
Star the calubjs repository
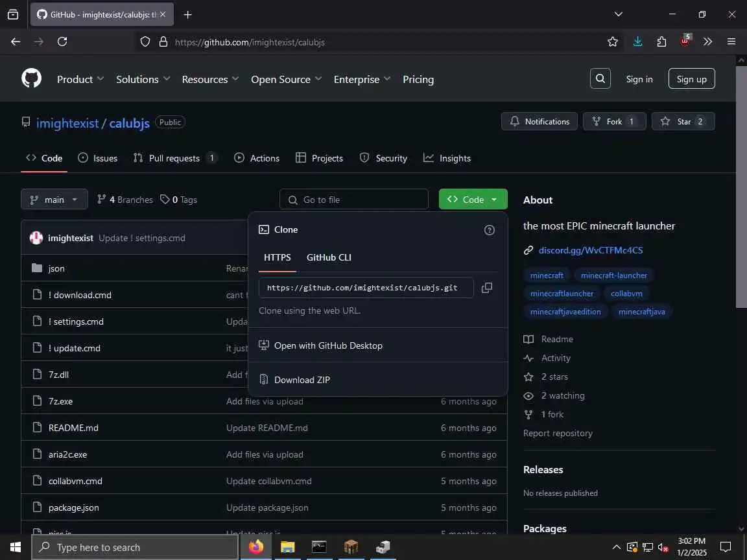[x=683, y=121]
